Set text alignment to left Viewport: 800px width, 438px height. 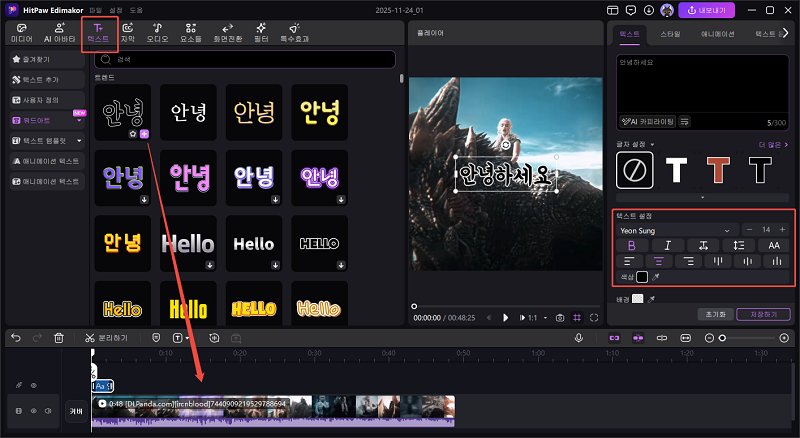[629, 261]
